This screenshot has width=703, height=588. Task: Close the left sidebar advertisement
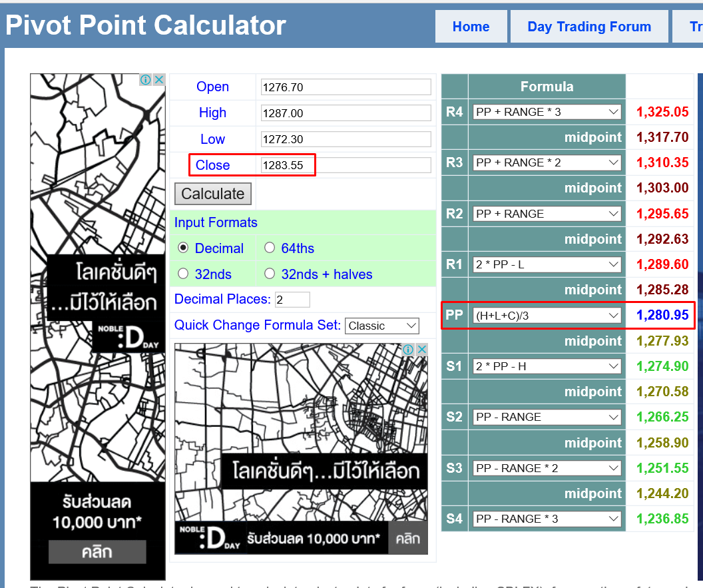tap(158, 80)
